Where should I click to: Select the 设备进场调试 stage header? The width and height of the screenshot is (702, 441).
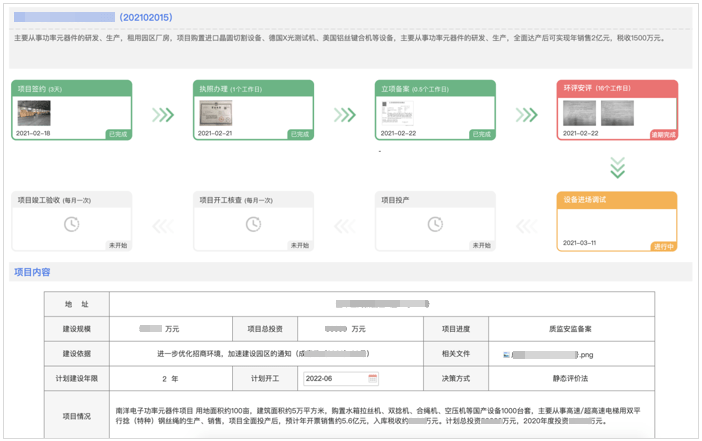tap(617, 199)
